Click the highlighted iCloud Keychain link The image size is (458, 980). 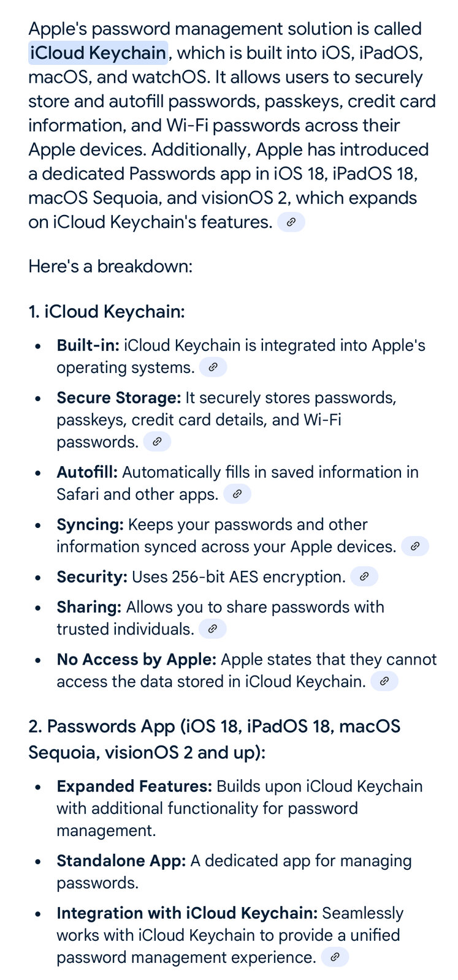click(98, 53)
